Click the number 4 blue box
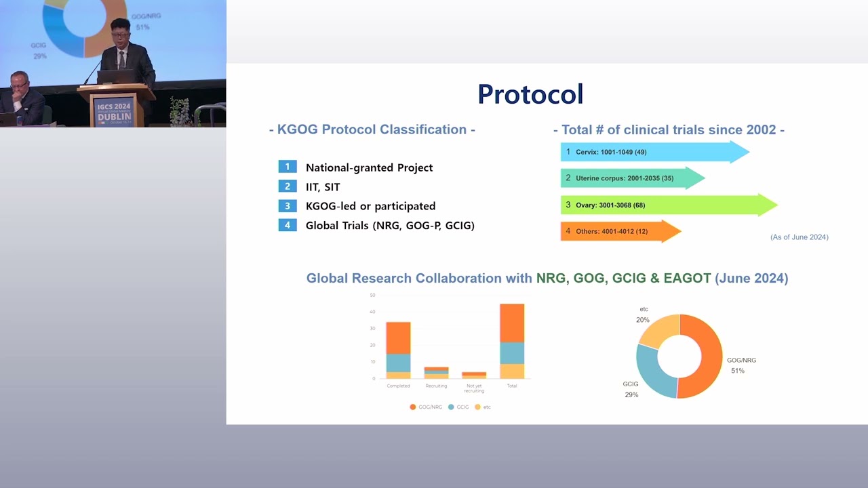The height and width of the screenshot is (488, 868). [288, 225]
